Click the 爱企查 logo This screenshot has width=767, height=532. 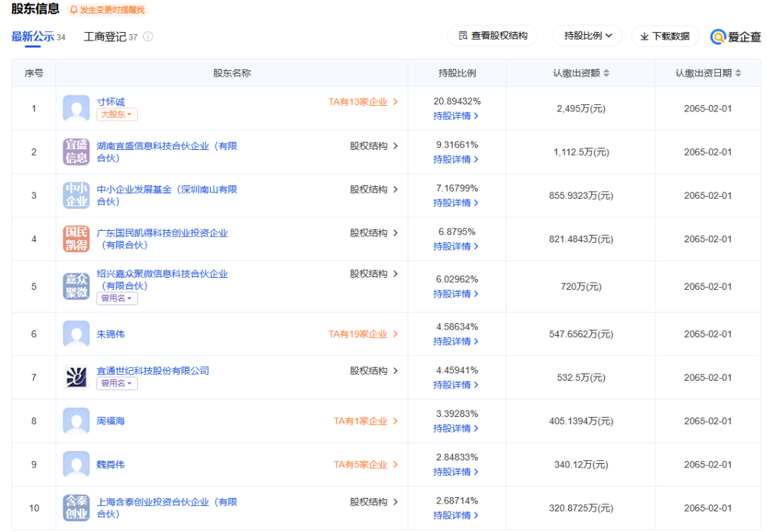pos(735,36)
